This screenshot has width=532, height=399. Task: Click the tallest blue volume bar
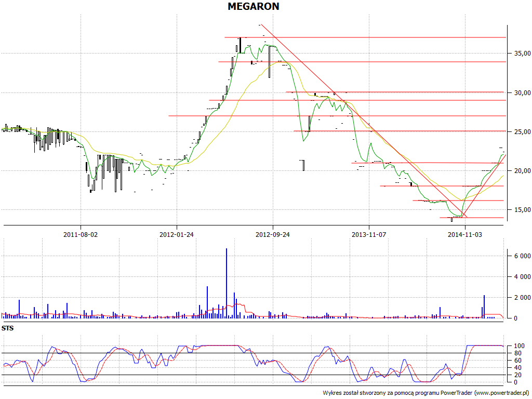pos(227,283)
